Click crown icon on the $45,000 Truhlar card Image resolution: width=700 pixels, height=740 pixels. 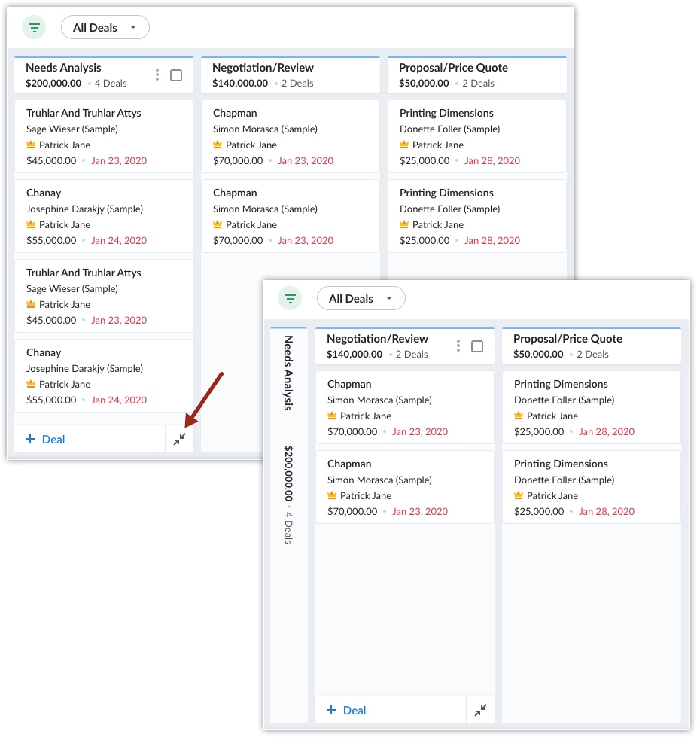[31, 145]
